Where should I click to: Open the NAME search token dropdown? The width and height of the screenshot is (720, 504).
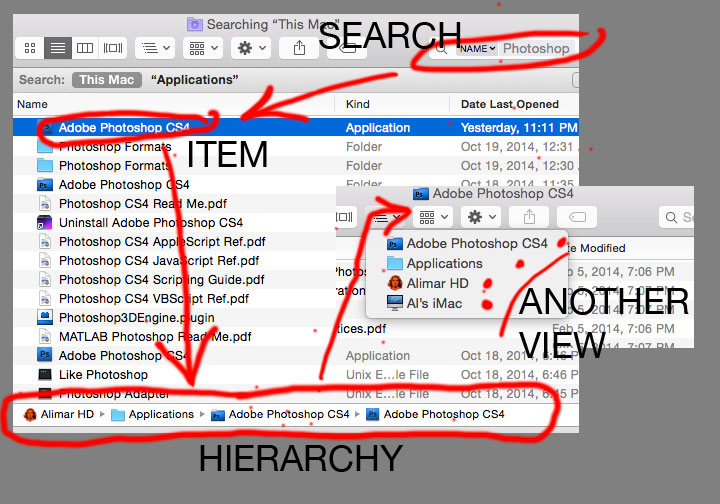click(x=477, y=49)
